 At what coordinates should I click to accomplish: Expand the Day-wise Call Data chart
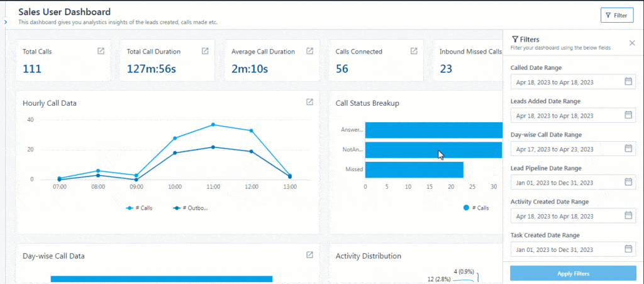coord(309,255)
